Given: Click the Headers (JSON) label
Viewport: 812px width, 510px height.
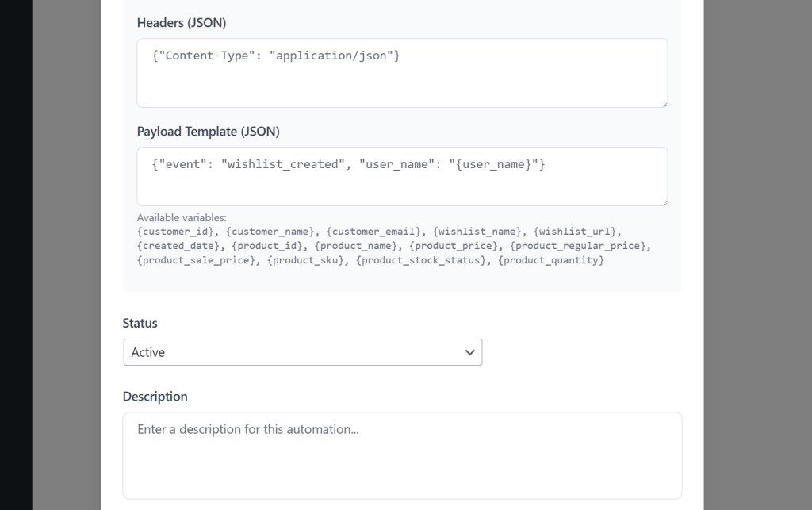Looking at the screenshot, I should (182, 23).
